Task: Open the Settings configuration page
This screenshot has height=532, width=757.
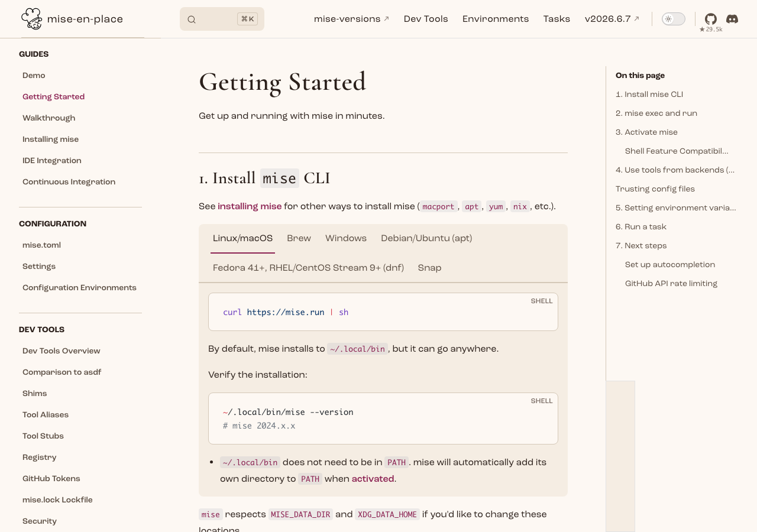Action: 39,267
